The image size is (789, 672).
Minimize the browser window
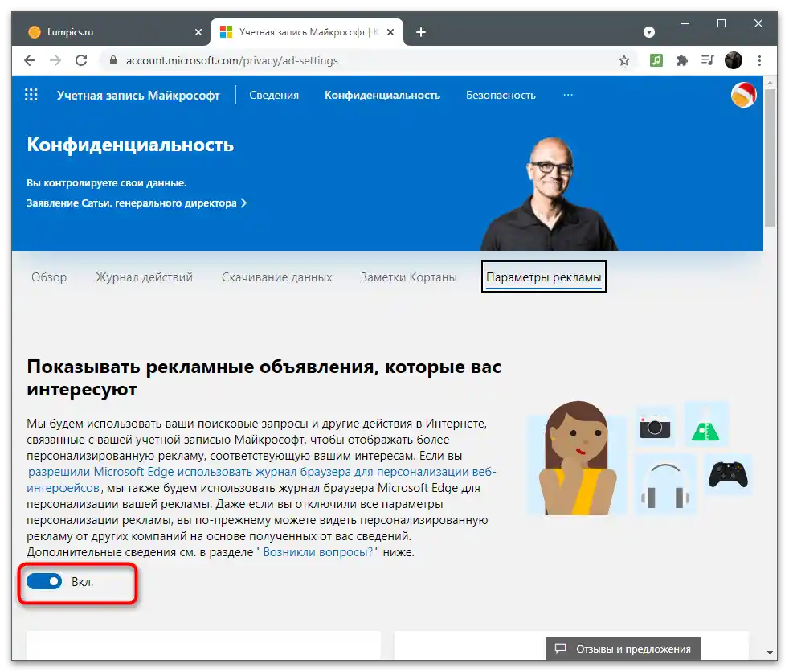tap(685, 23)
